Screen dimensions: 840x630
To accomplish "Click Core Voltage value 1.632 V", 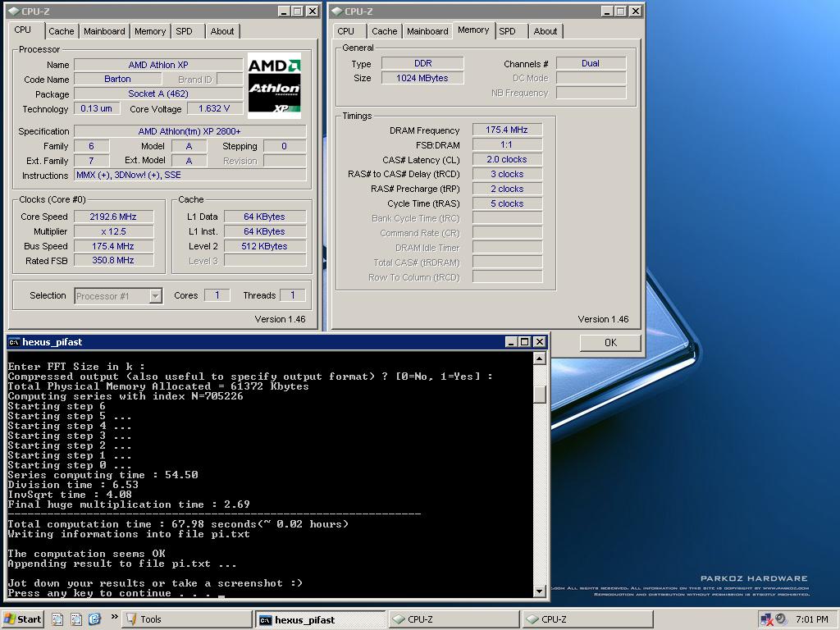I will point(214,109).
